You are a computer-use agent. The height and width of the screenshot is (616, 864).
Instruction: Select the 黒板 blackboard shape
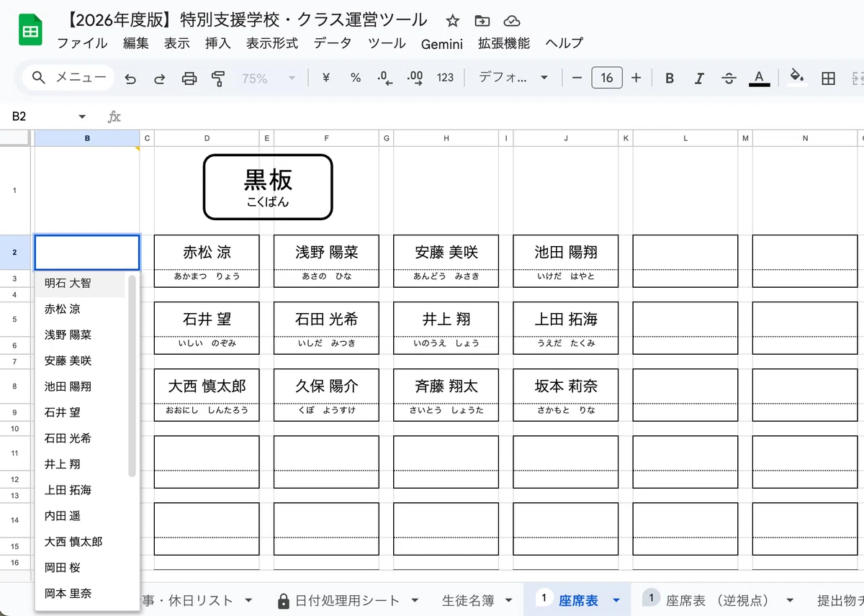pyautogui.click(x=268, y=187)
